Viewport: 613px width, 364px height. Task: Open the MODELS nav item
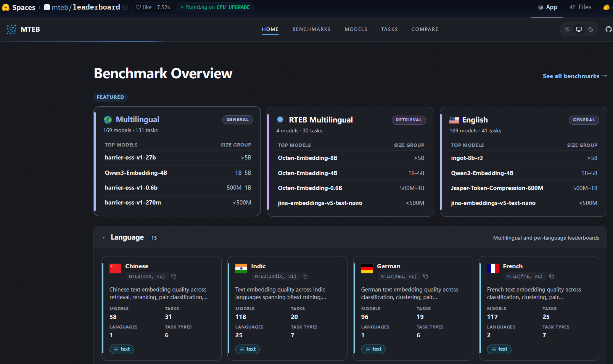(356, 29)
